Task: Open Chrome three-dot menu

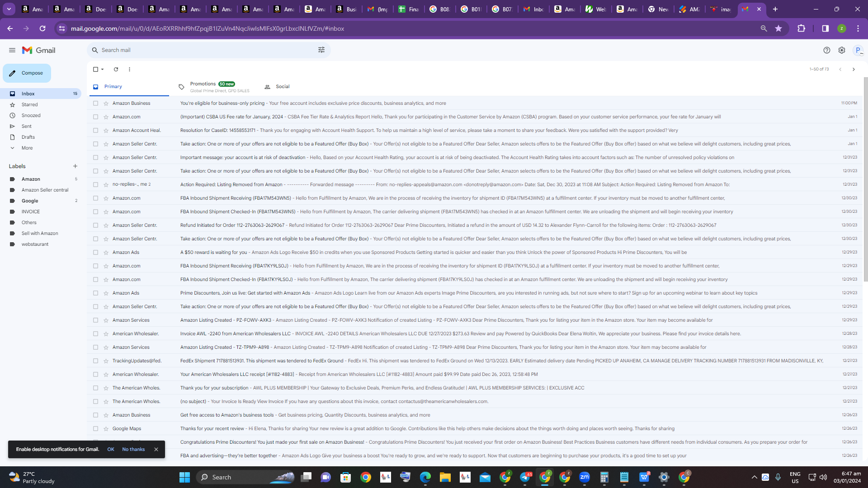Action: 858,28
